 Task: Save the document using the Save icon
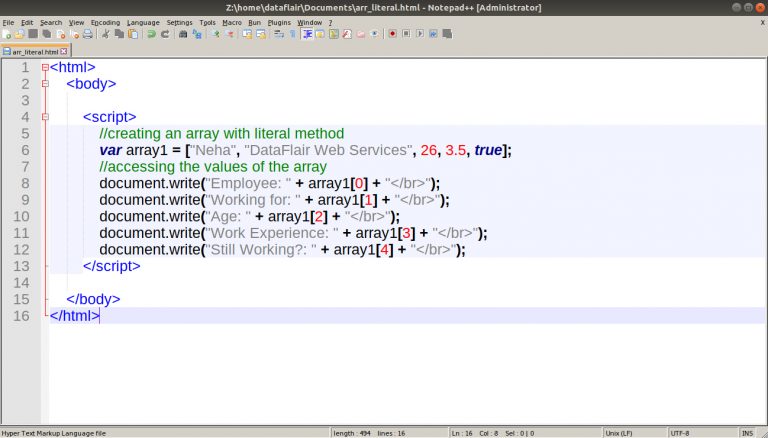tap(33, 34)
